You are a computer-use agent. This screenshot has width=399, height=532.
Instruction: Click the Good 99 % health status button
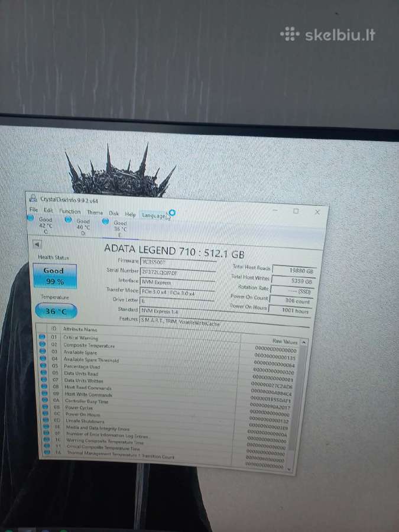click(54, 276)
